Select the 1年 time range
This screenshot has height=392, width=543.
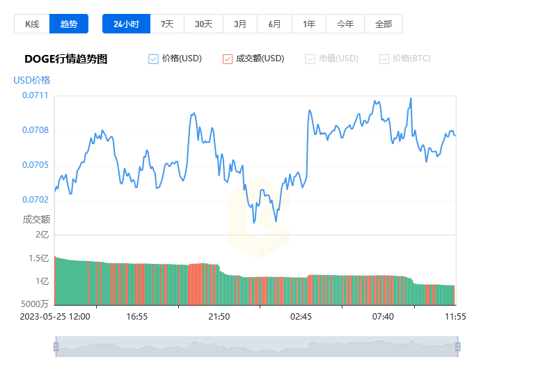click(x=309, y=24)
